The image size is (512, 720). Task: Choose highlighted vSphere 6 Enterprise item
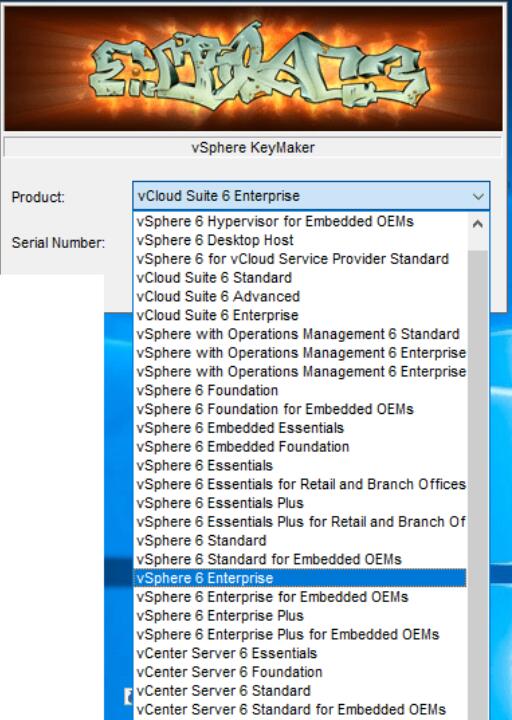coord(300,578)
